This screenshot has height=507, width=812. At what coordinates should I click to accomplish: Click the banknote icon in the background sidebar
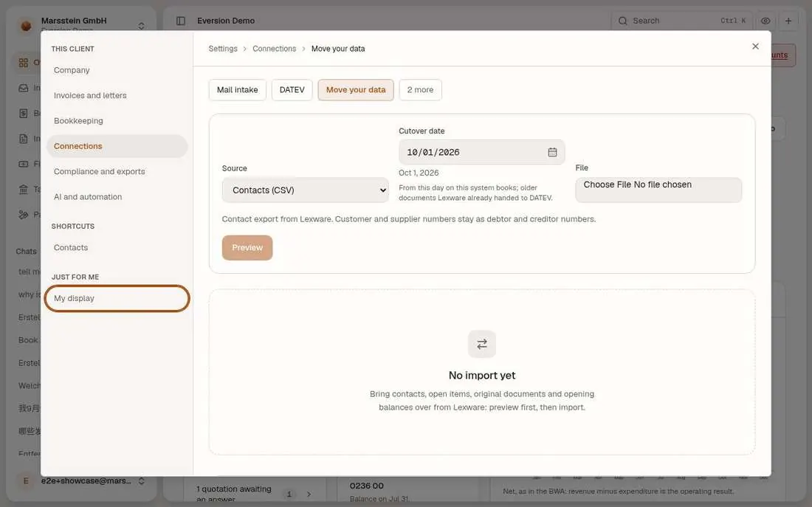(x=24, y=164)
